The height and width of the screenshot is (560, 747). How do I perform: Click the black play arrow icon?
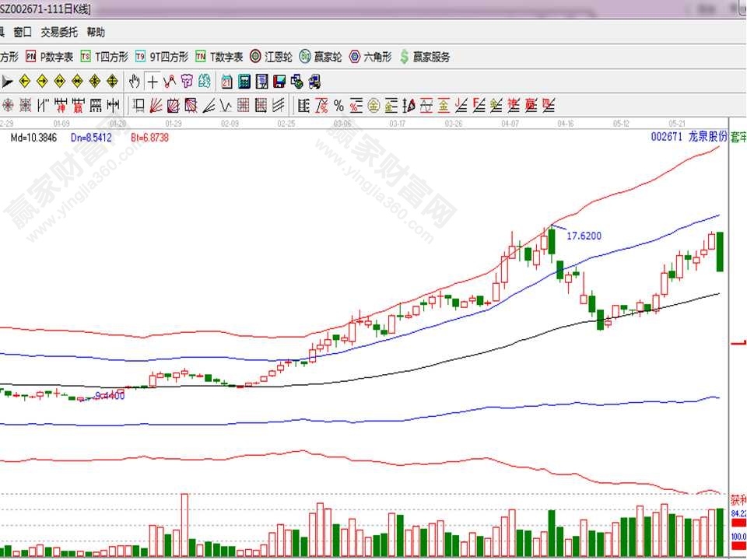pos(6,81)
